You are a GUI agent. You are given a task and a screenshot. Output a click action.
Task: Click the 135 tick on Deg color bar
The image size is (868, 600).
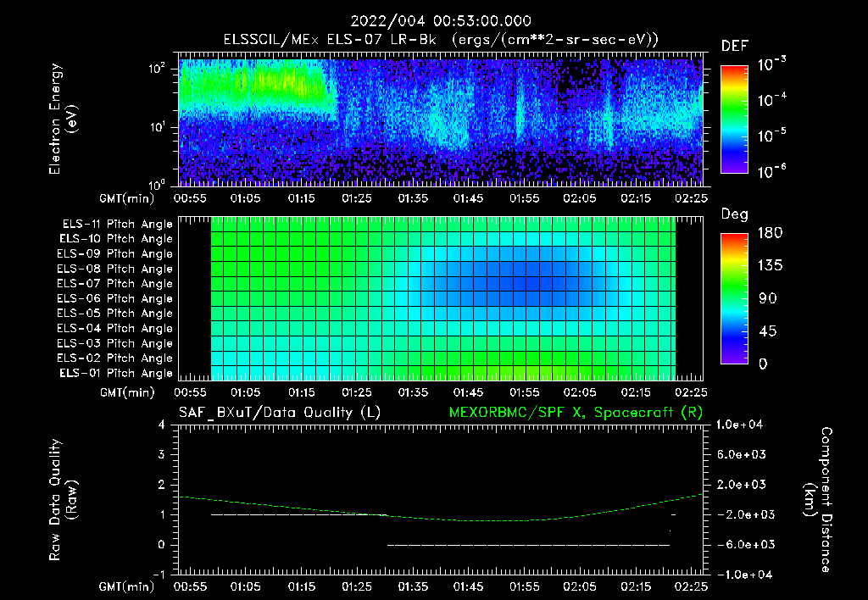coord(770,266)
